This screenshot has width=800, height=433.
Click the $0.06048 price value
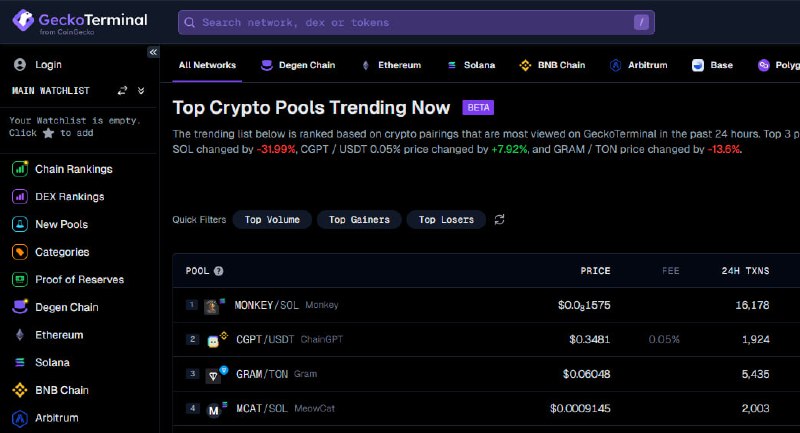[x=586, y=374]
